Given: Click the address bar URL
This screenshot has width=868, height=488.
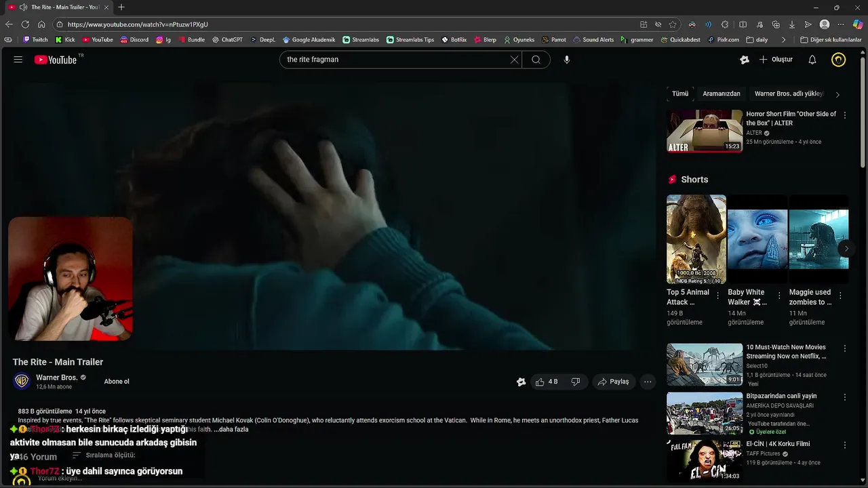Looking at the screenshot, I should (138, 24).
